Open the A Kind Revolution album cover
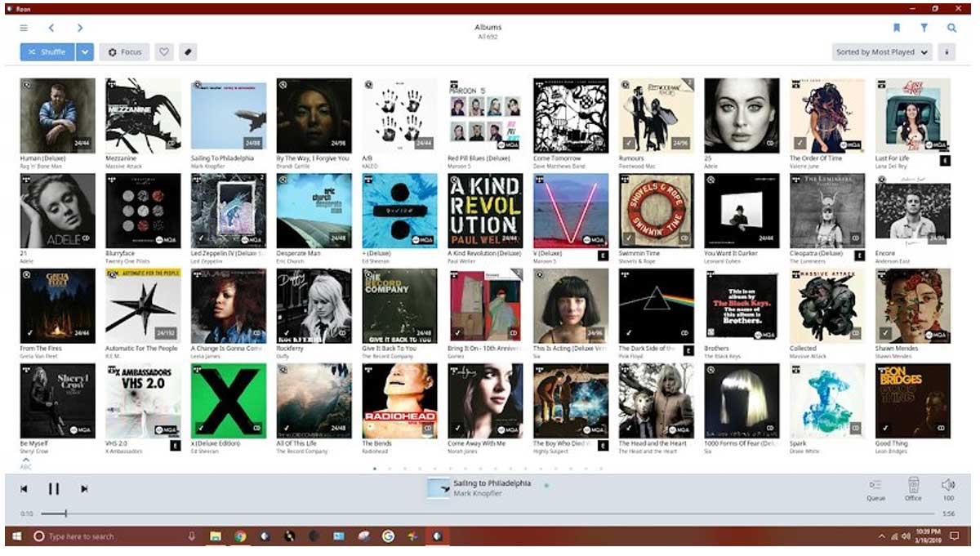Viewport: 980px width, 556px height. (x=485, y=211)
